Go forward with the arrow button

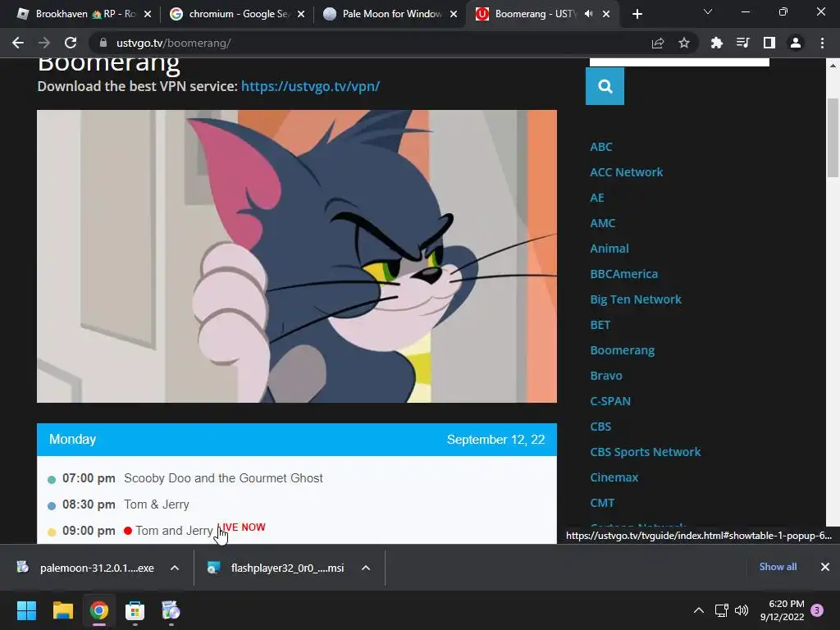pyautogui.click(x=44, y=43)
